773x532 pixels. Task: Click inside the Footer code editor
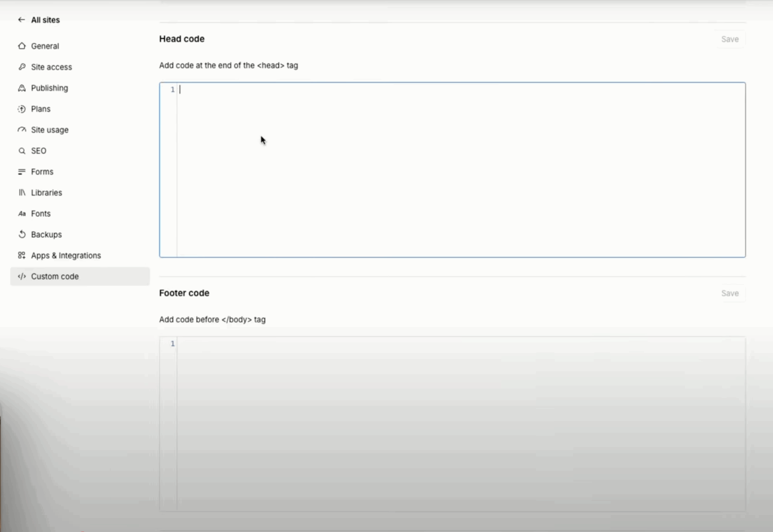[x=460, y=423]
